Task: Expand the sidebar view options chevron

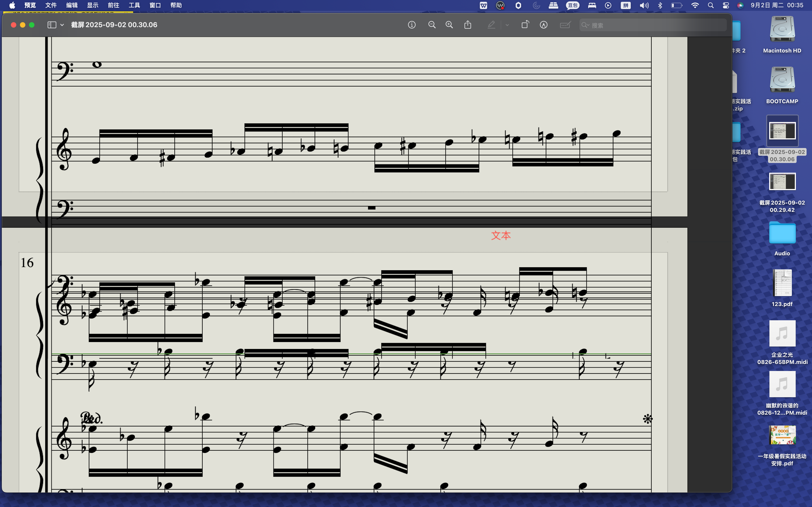Action: click(x=62, y=25)
